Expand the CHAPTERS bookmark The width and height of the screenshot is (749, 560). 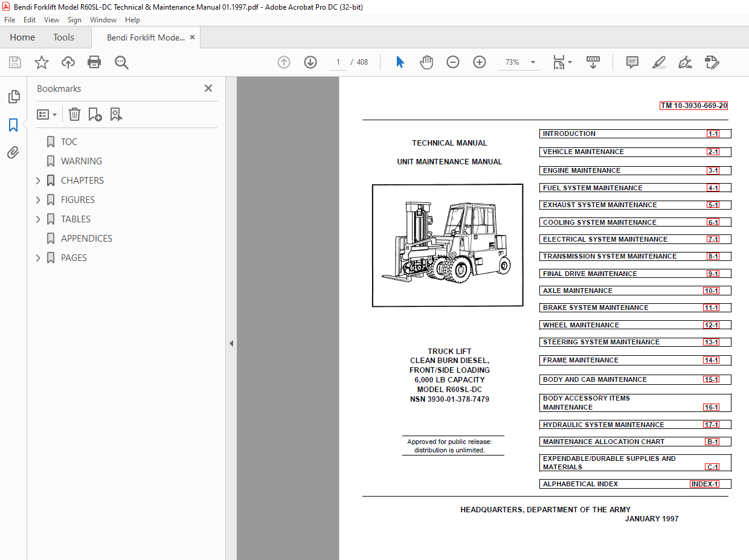pyautogui.click(x=39, y=181)
